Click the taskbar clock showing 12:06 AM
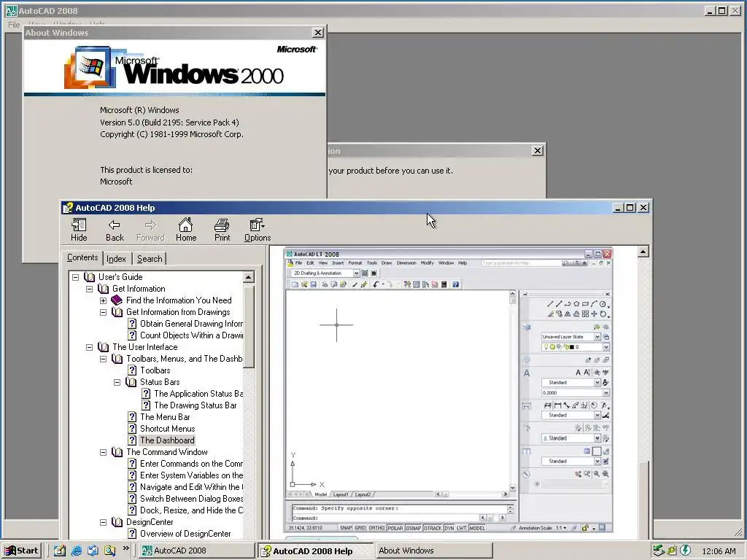This screenshot has height=560, width=747. pos(719,551)
